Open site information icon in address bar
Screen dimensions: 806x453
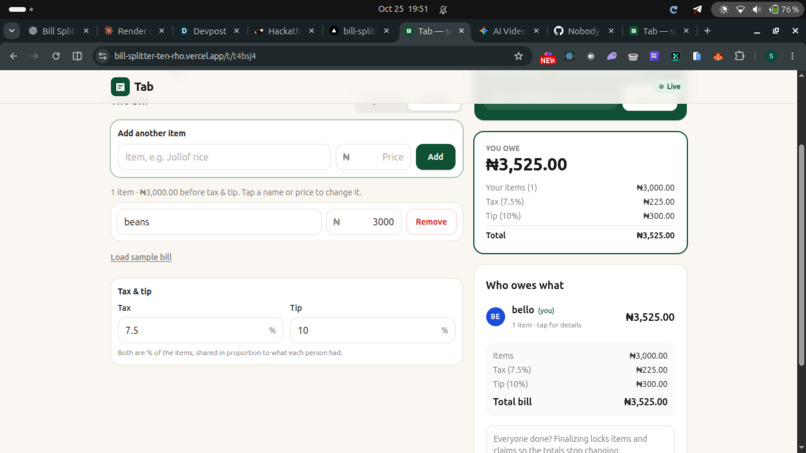pyautogui.click(x=103, y=56)
